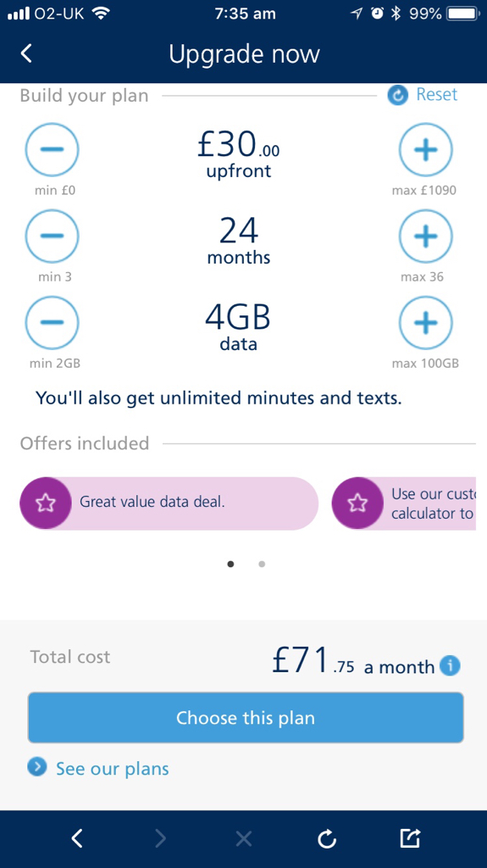Increase the upfront cost with plus
487x868 pixels.
click(x=425, y=149)
